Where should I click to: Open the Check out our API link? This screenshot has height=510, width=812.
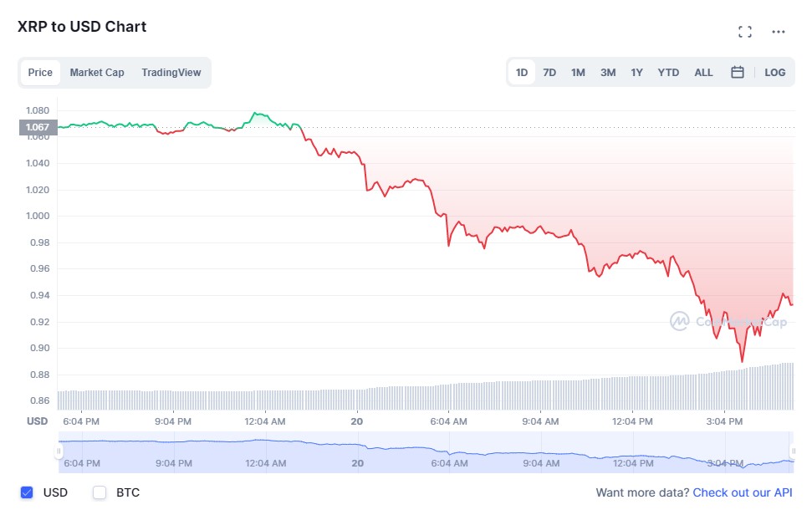[743, 493]
